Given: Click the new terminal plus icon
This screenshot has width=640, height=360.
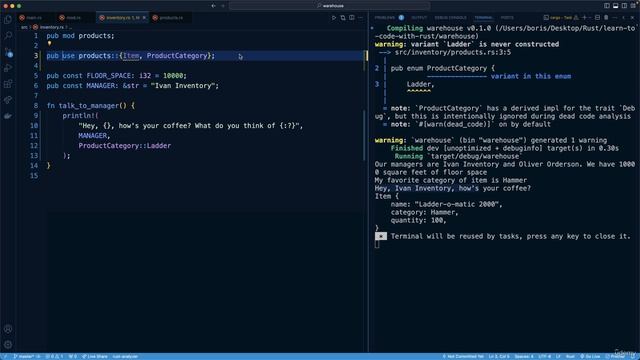Looking at the screenshot, I should coord(584,18).
